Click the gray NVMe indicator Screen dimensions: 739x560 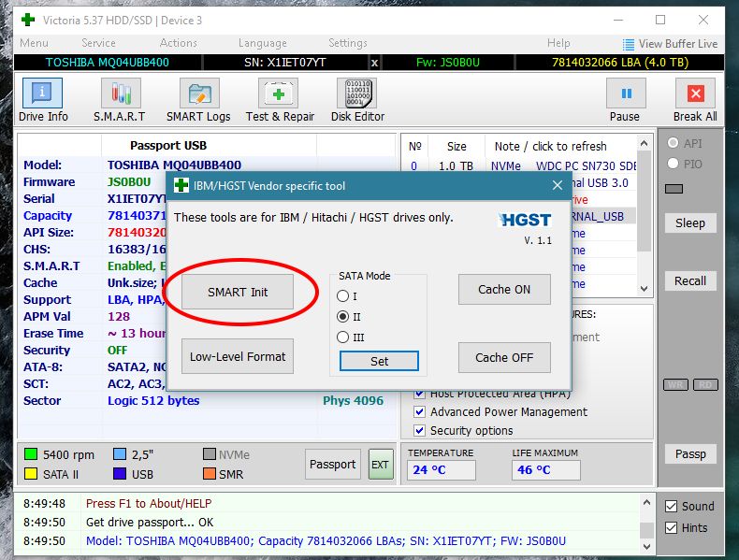(210, 454)
